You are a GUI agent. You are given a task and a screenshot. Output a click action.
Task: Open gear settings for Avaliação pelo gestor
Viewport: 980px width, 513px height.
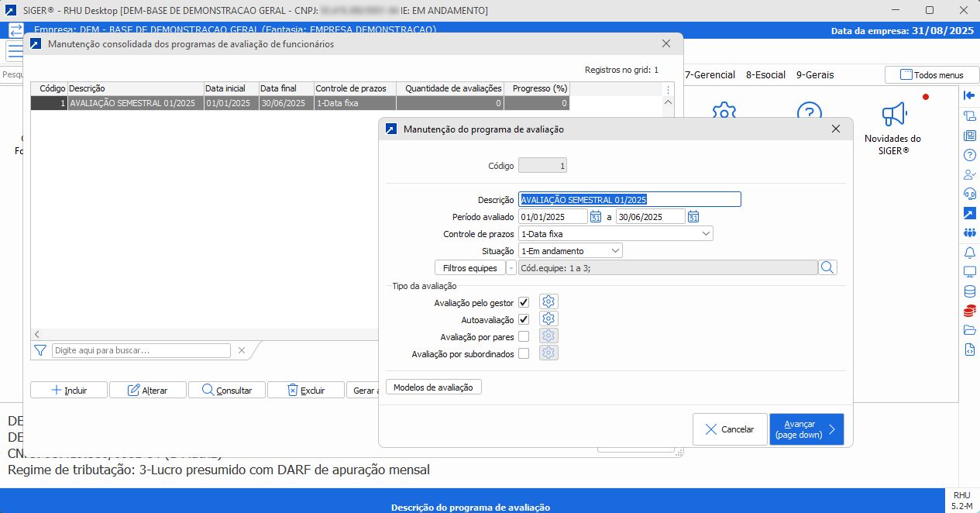point(548,302)
